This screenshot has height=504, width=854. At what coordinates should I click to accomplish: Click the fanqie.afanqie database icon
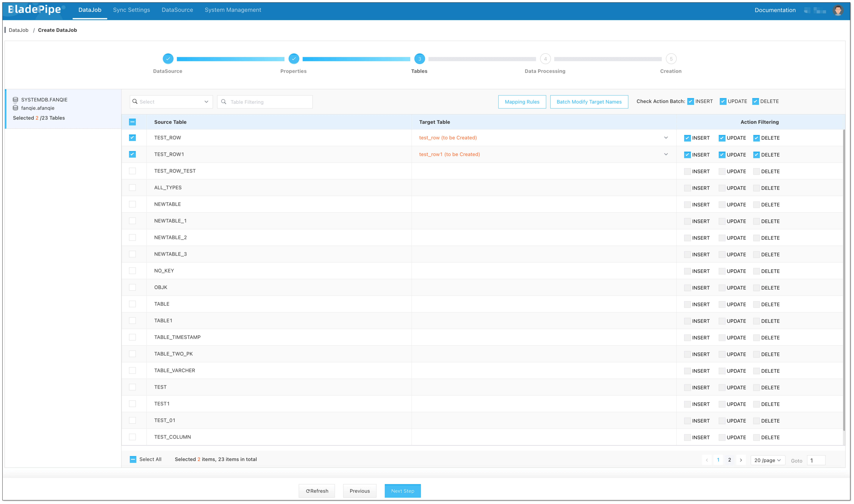15,108
